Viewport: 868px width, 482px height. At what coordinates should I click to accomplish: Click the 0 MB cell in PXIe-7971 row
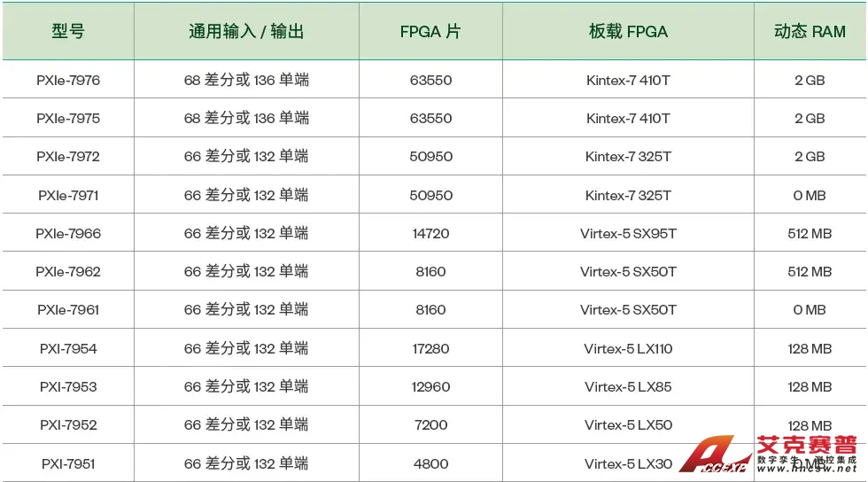(810, 196)
